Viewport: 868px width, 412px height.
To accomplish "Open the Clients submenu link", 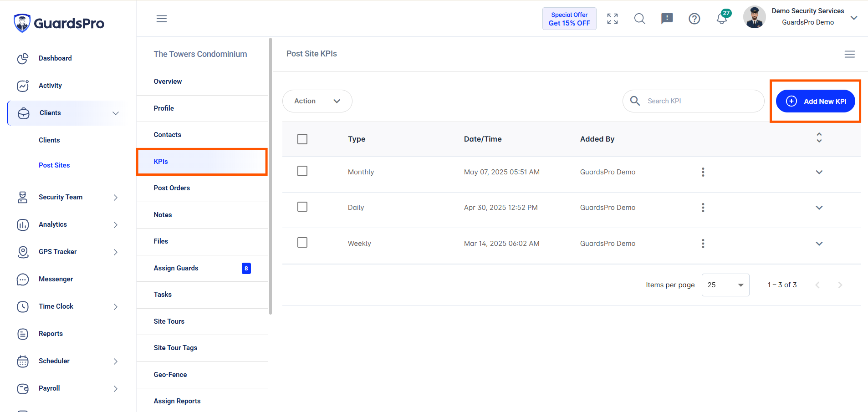I will [x=49, y=140].
